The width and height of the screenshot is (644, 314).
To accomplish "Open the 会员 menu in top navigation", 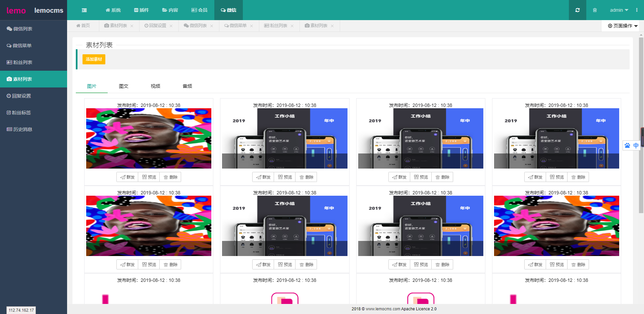I will [199, 10].
